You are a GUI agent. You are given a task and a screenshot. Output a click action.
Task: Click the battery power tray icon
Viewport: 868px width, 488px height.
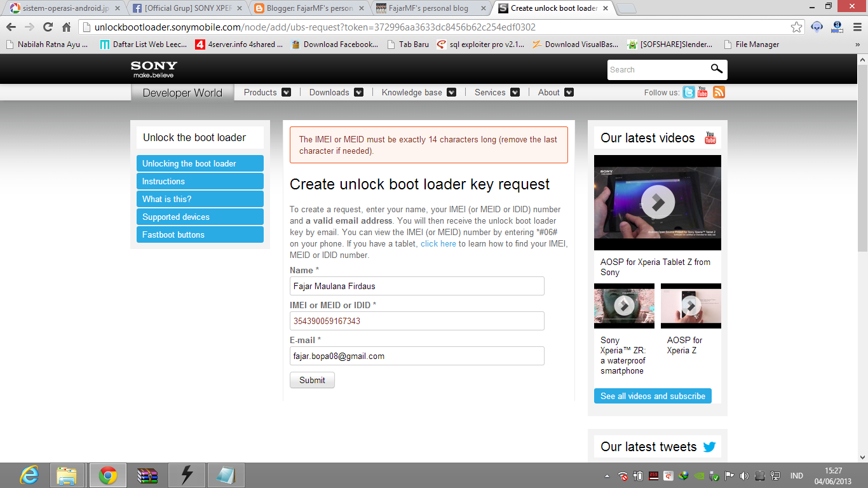[638, 476]
